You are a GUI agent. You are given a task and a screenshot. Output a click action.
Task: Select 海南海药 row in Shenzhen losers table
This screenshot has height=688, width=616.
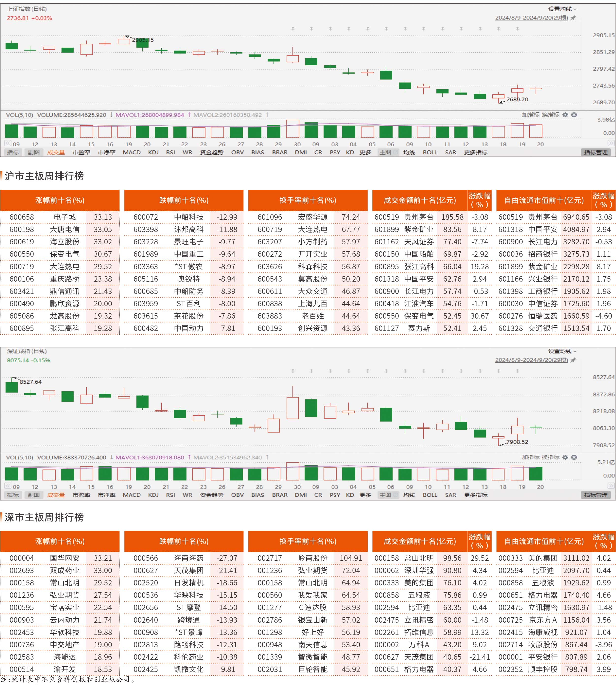[184, 558]
